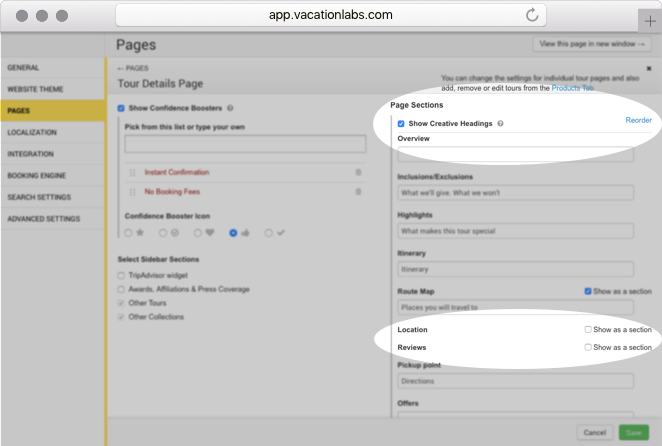This screenshot has width=662, height=446.
Task: Open help icon next to Show Creative Headings
Action: click(500, 123)
